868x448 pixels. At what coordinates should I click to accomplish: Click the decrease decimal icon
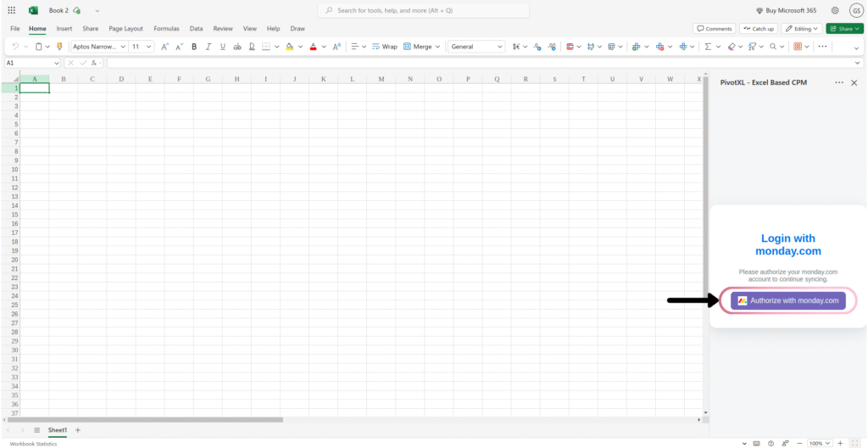537,47
